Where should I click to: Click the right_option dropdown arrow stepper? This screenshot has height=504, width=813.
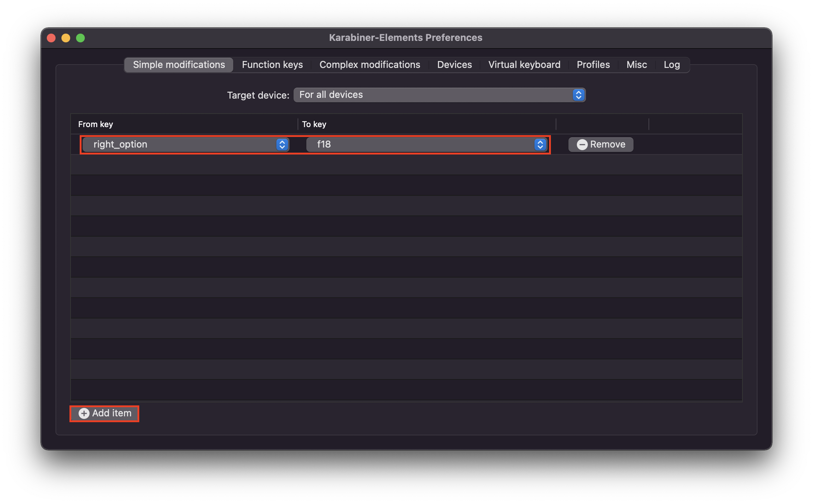coord(282,145)
